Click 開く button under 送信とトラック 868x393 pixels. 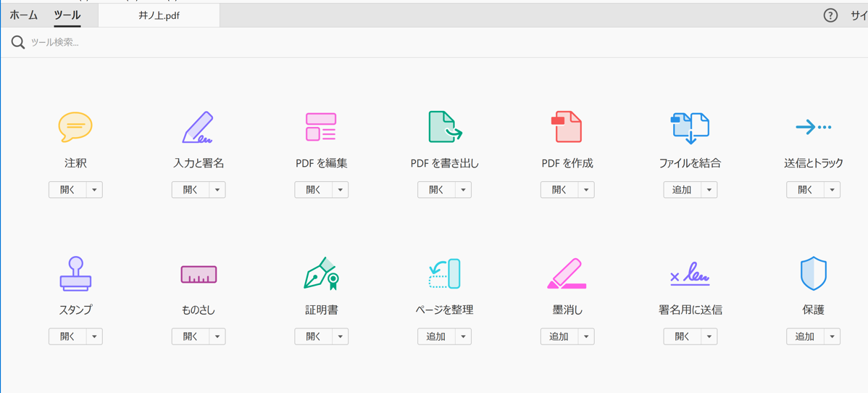(x=805, y=189)
